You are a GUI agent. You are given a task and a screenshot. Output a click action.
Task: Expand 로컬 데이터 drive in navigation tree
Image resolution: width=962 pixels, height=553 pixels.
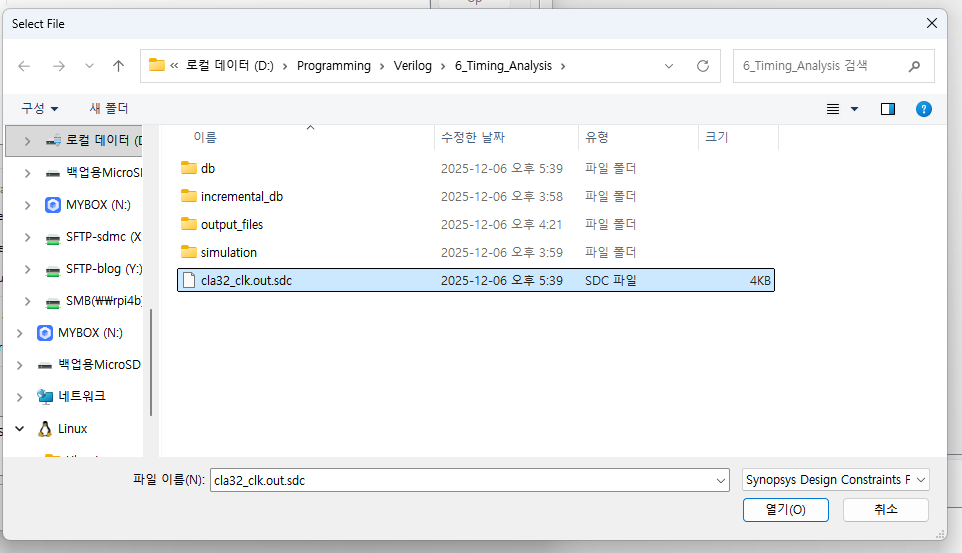27,141
